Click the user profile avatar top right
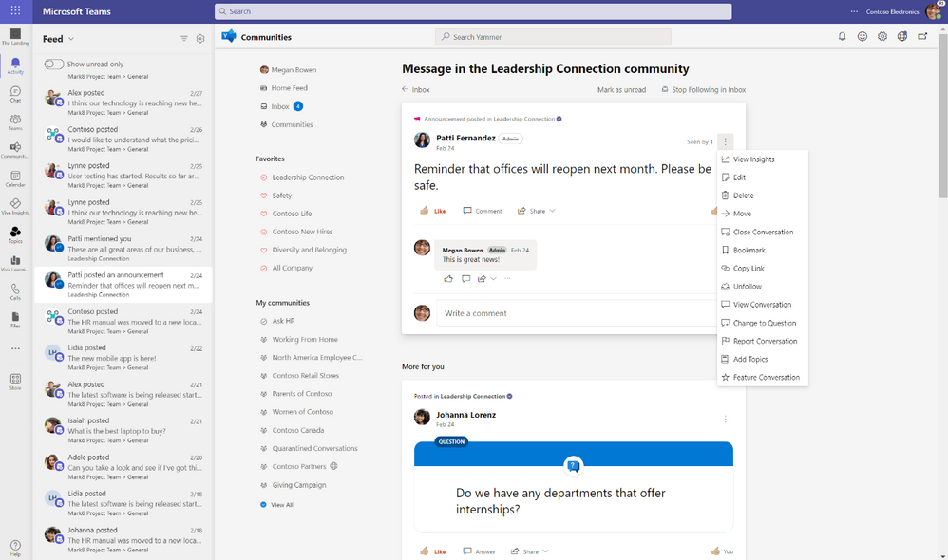 tap(933, 11)
